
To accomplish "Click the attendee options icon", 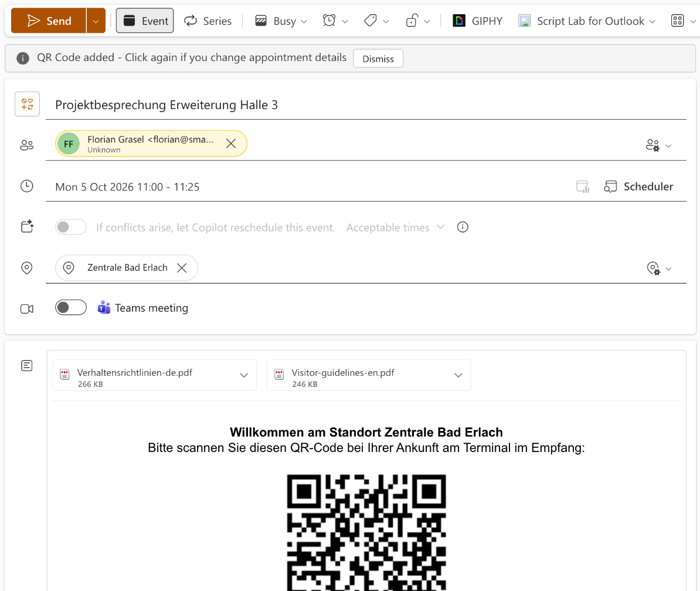I will click(653, 145).
